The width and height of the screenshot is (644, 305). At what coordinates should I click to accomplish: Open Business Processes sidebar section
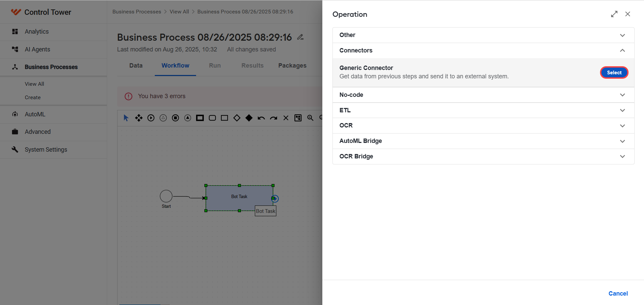click(53, 67)
